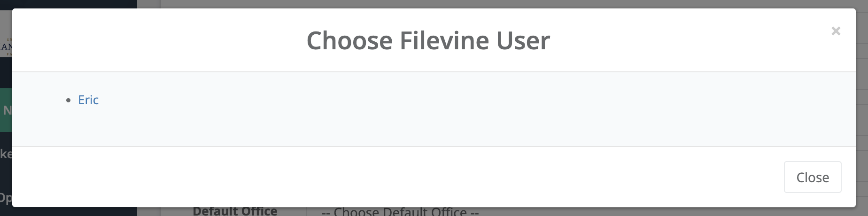This screenshot has width=868, height=216.
Task: Click the dark sidebar header above the logo
Action: (69, 4)
